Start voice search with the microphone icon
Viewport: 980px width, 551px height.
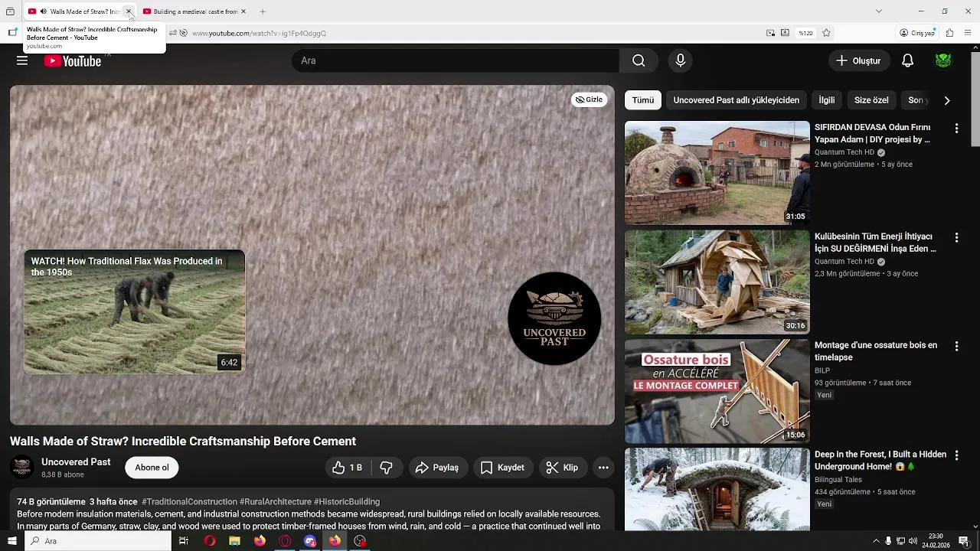[680, 60]
